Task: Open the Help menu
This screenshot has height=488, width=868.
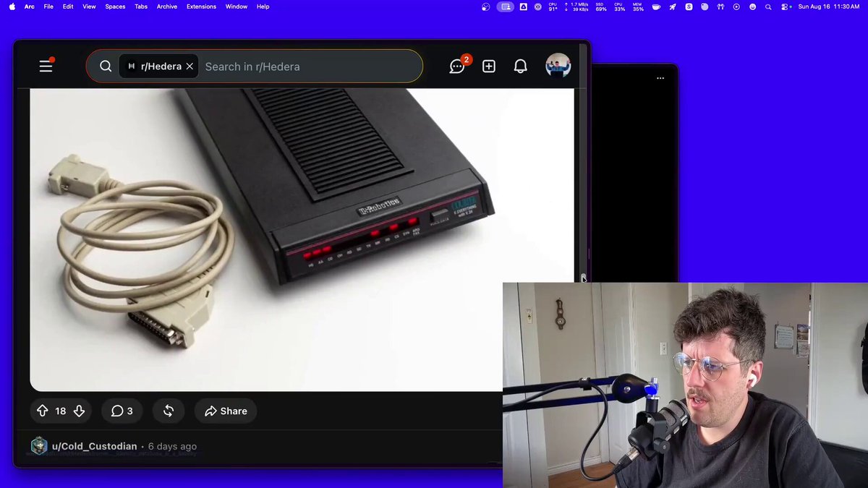Action: (263, 7)
